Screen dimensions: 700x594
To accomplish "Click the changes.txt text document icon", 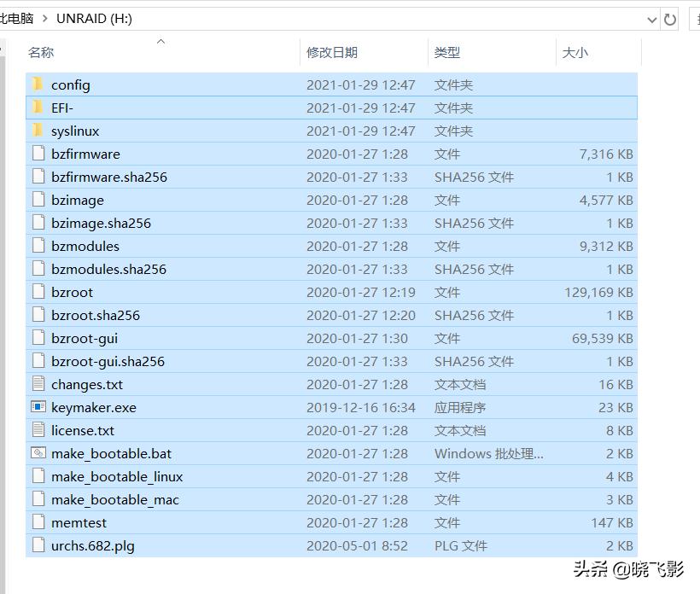I will tap(38, 384).
